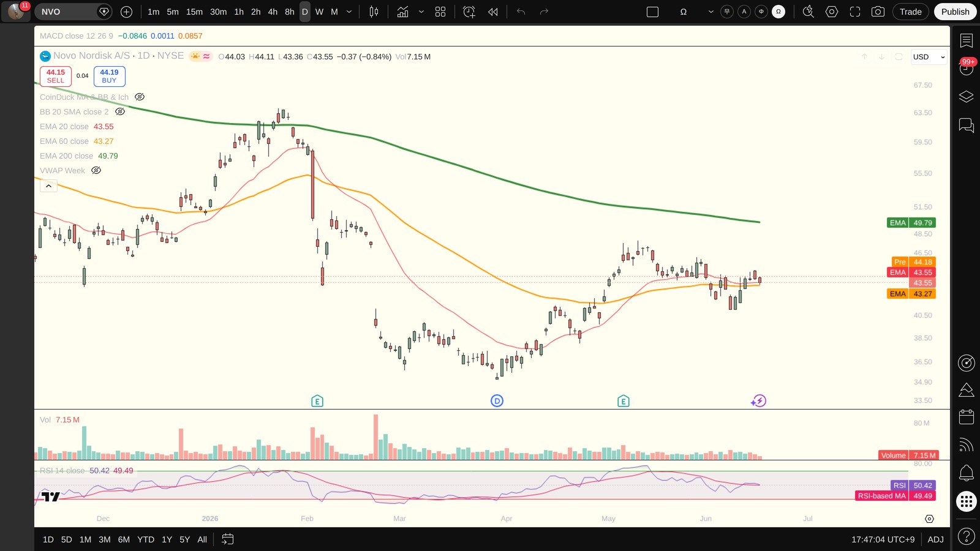Open the USD currency dropdown
Viewport: 980px width, 551px height.
929,57
